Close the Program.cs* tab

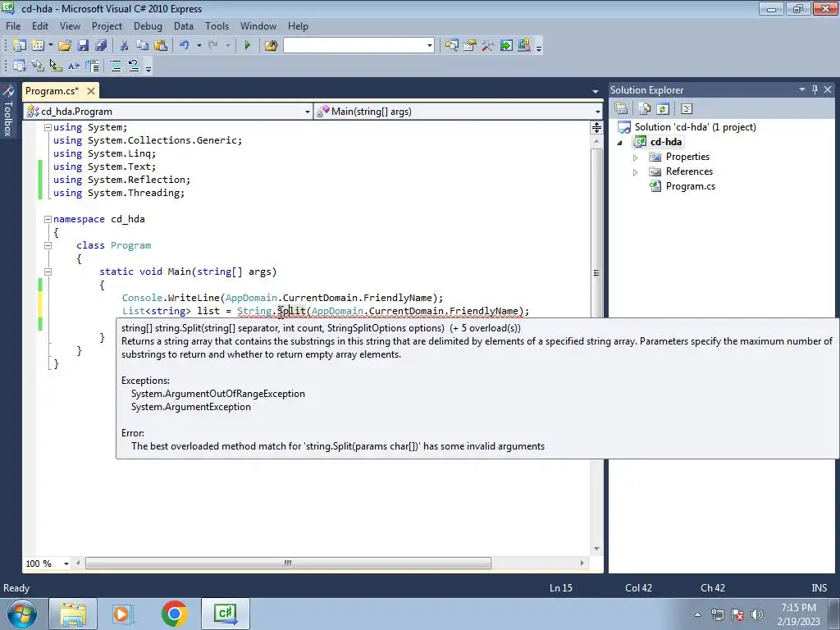[91, 90]
